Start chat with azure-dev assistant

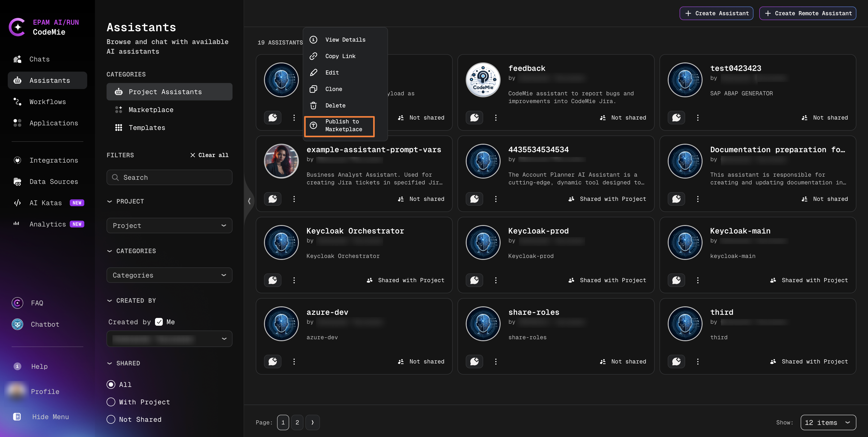(273, 361)
